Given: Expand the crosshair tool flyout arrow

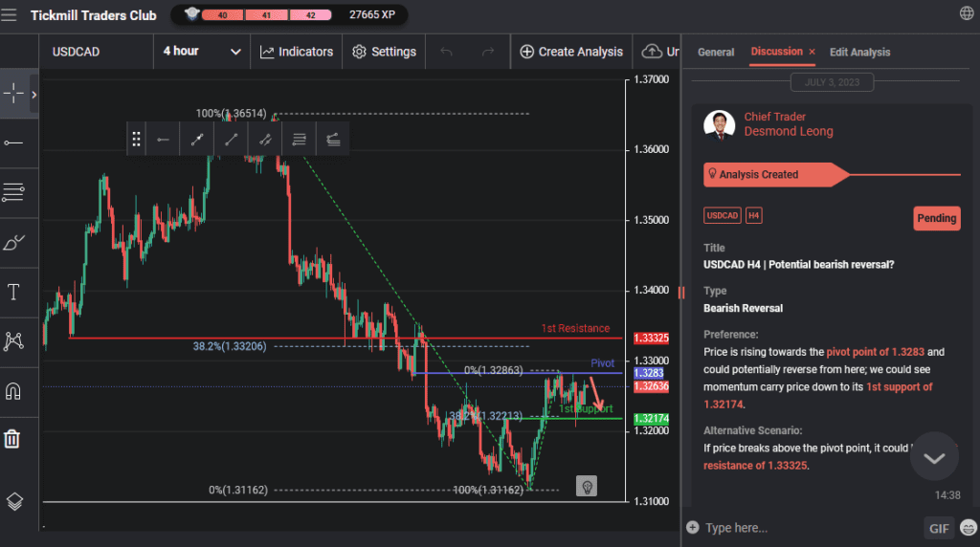Looking at the screenshot, I should click(34, 94).
